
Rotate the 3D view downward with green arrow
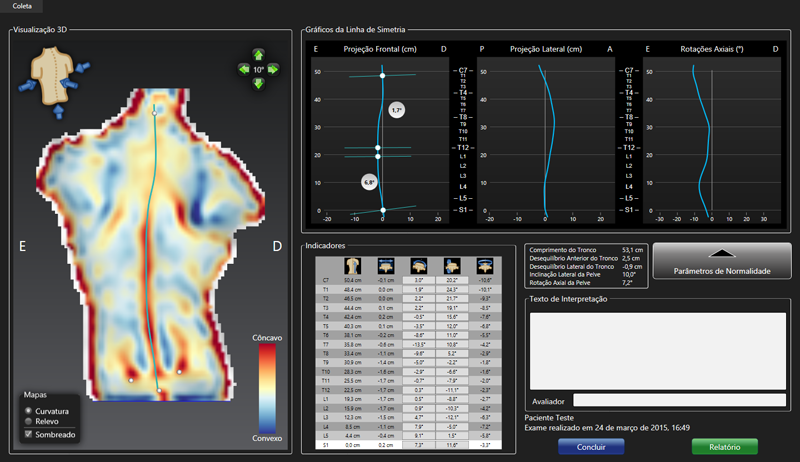[x=258, y=84]
